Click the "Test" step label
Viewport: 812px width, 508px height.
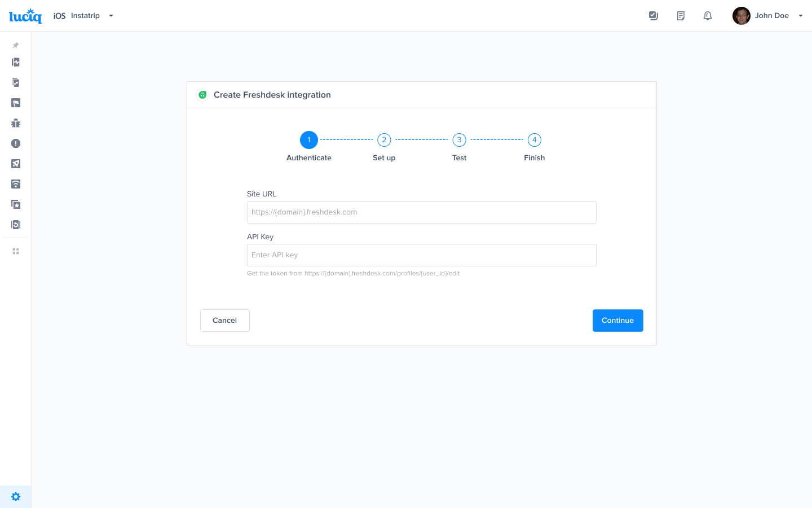click(x=460, y=158)
